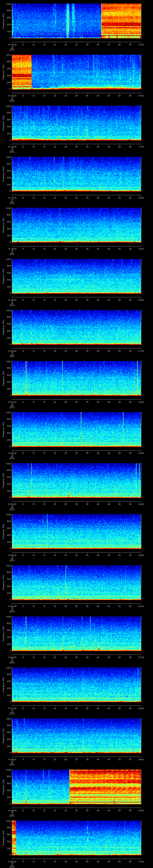Click the '31:00' end time label

(141, 861)
